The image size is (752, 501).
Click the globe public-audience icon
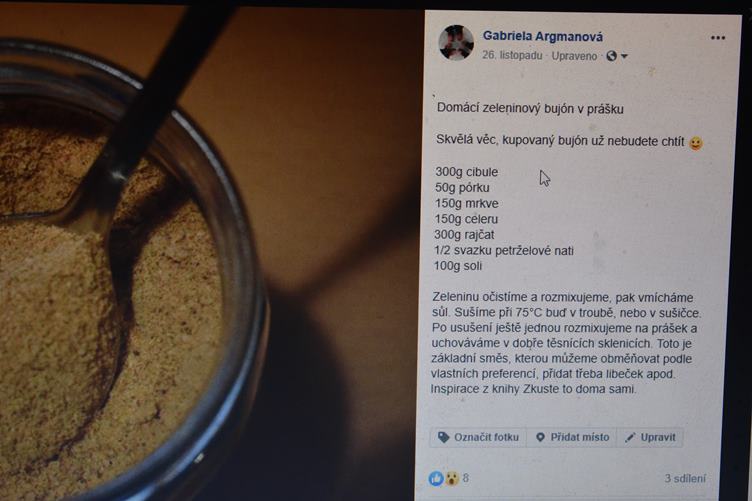click(611, 56)
